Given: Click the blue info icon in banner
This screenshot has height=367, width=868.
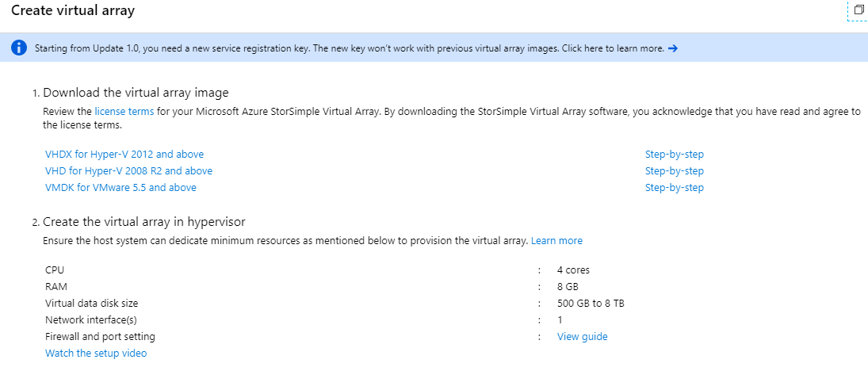Looking at the screenshot, I should [x=19, y=48].
